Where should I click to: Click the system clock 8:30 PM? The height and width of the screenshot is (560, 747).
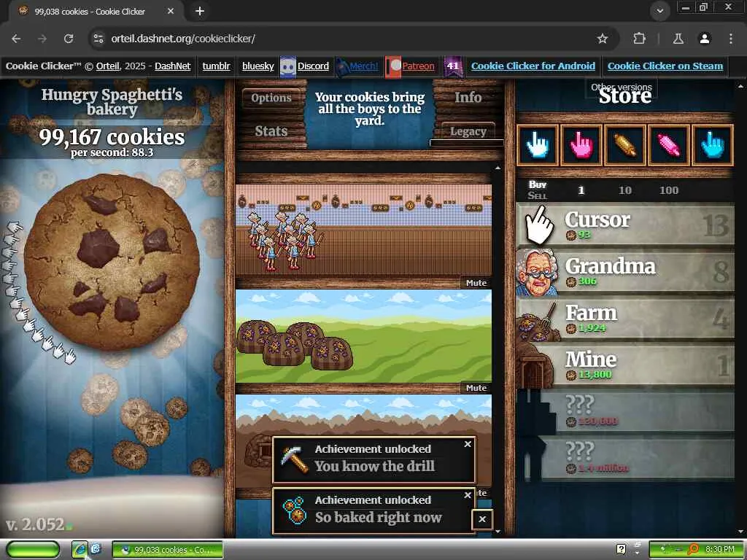[x=720, y=549]
